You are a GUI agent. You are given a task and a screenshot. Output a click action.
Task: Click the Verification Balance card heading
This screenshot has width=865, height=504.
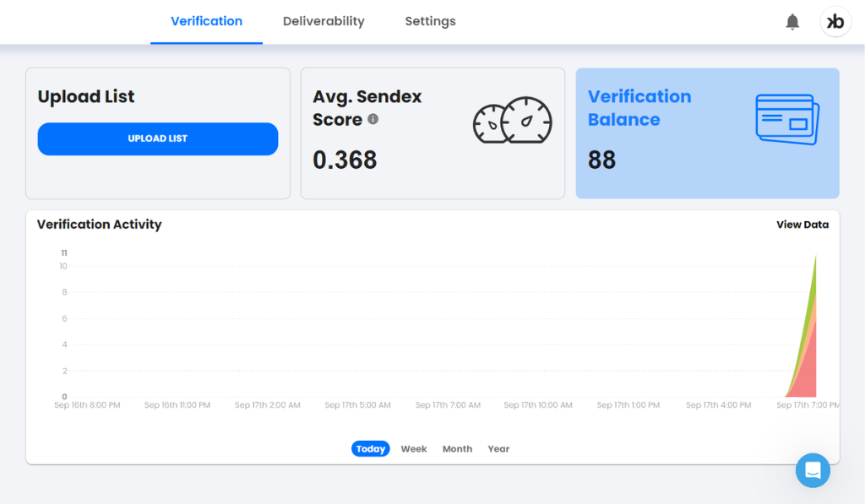(x=639, y=107)
